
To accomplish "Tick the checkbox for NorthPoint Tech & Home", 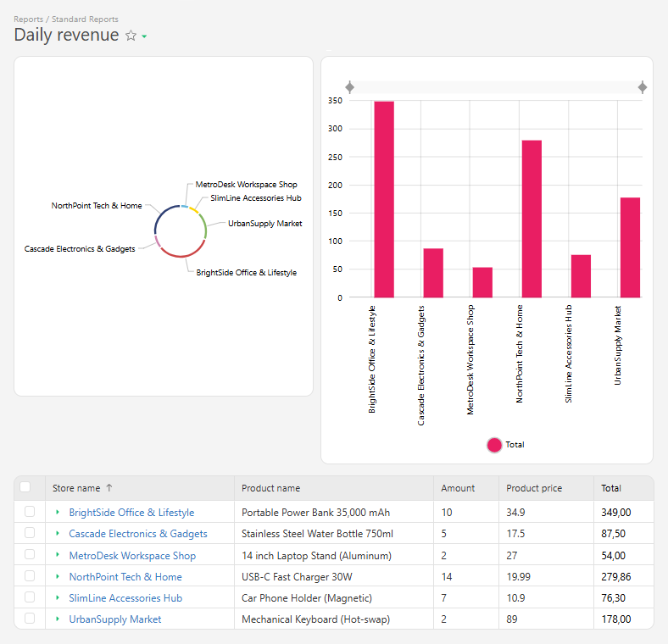I will coord(30,576).
